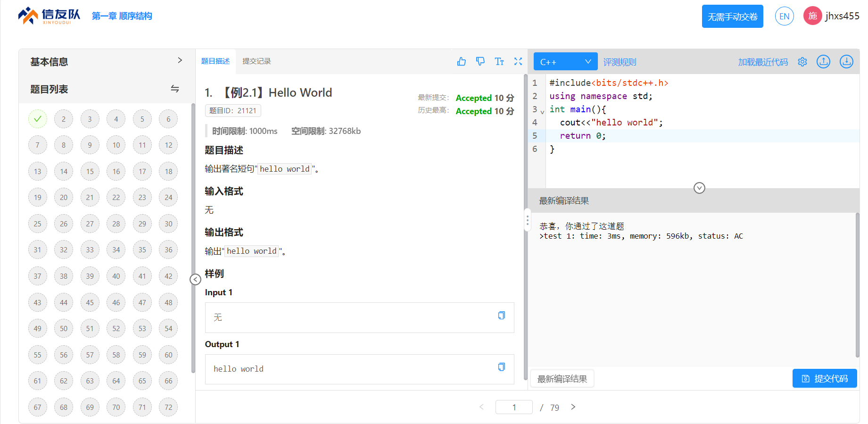Screen dimensions: 868x424
Task: Click the download code icon
Action: [846, 62]
